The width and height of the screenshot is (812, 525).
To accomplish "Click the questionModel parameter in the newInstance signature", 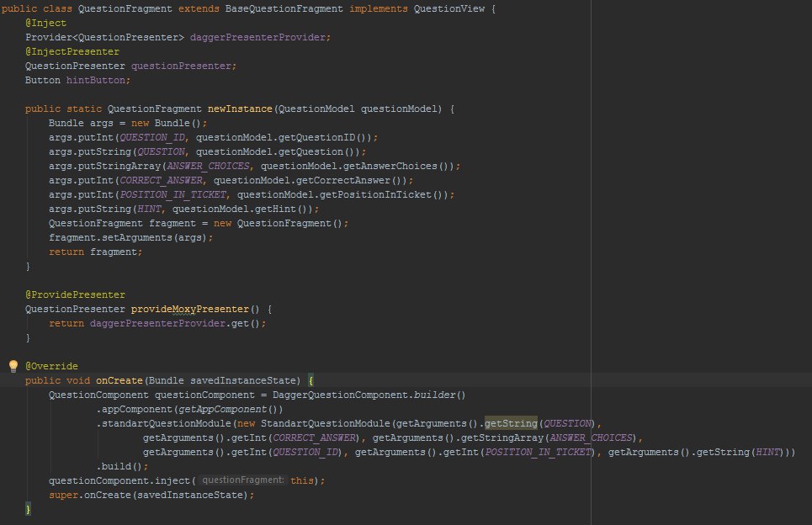I will (x=398, y=109).
